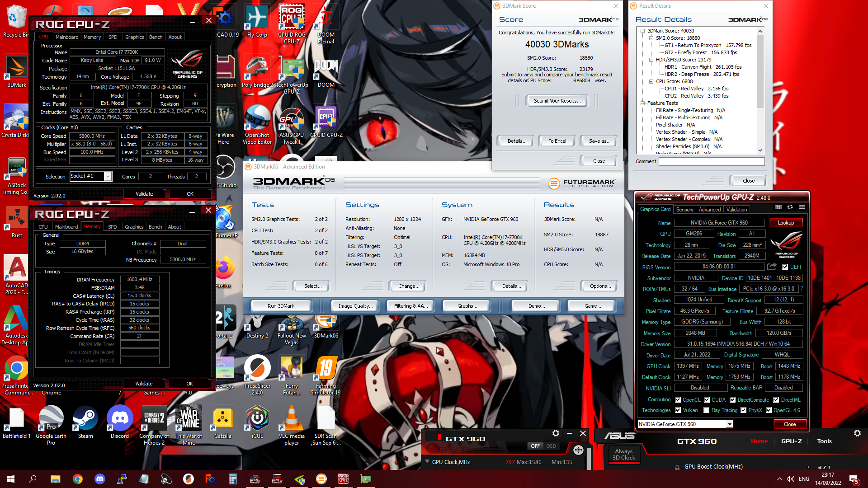Switch to SPD tab in bottom CPU-Z window

pyautogui.click(x=113, y=227)
